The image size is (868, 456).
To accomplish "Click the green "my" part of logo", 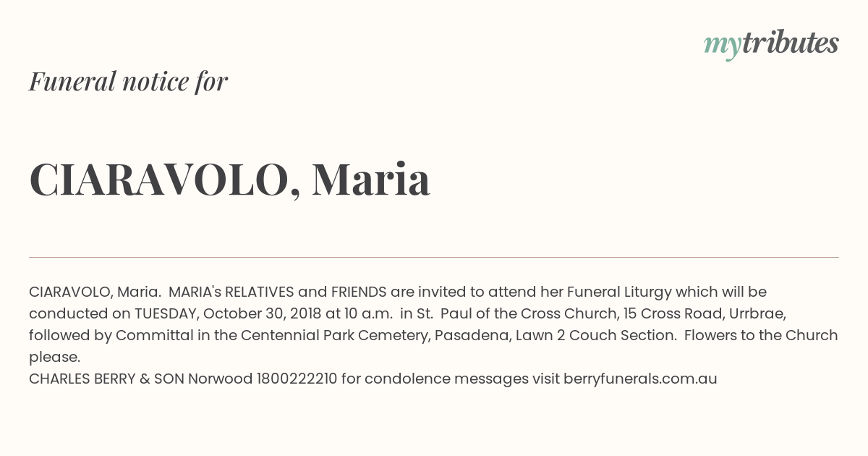I will coord(723,46).
